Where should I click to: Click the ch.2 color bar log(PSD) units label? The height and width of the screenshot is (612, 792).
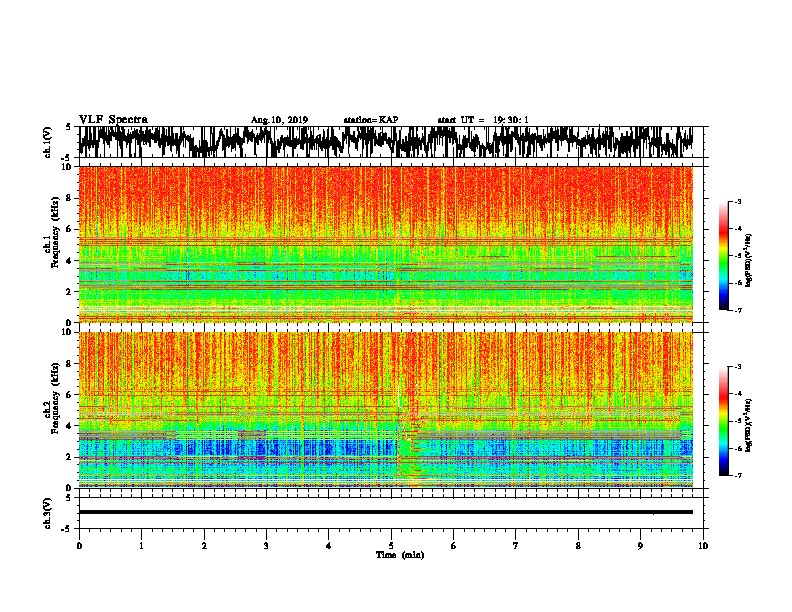[748, 425]
